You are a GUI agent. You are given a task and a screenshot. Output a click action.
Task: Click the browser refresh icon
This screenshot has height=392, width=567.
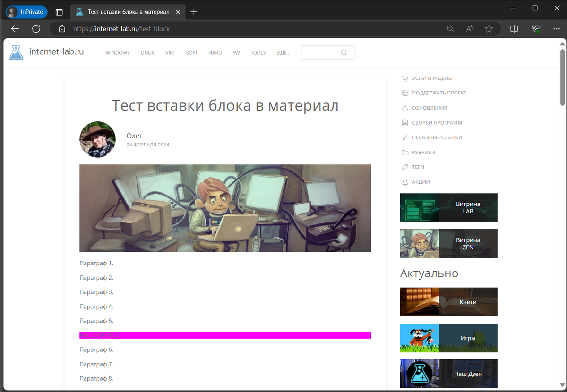point(36,29)
